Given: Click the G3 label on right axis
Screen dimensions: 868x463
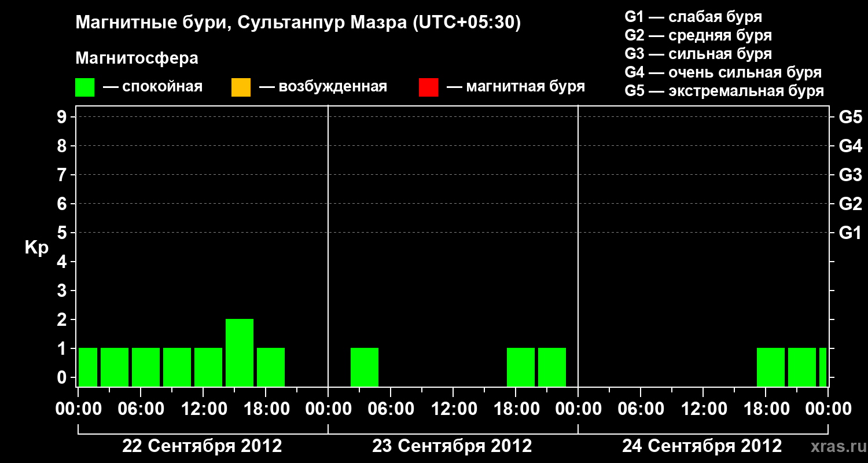Looking at the screenshot, I should tap(851, 175).
